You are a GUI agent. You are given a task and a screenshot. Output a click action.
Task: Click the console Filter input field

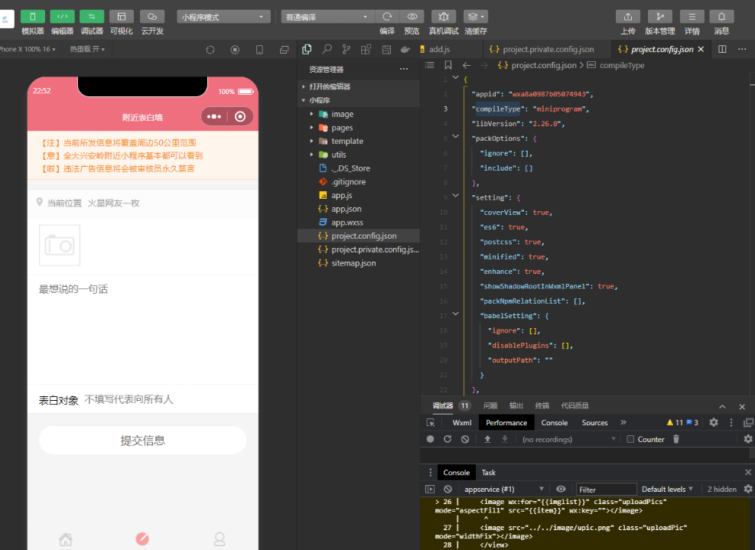click(x=604, y=489)
